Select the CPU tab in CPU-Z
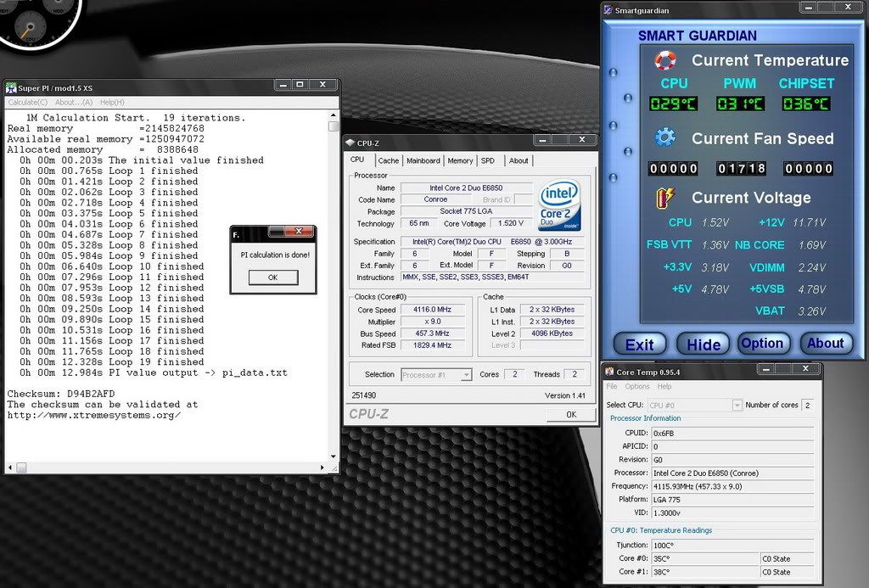869x588 pixels. click(x=357, y=160)
